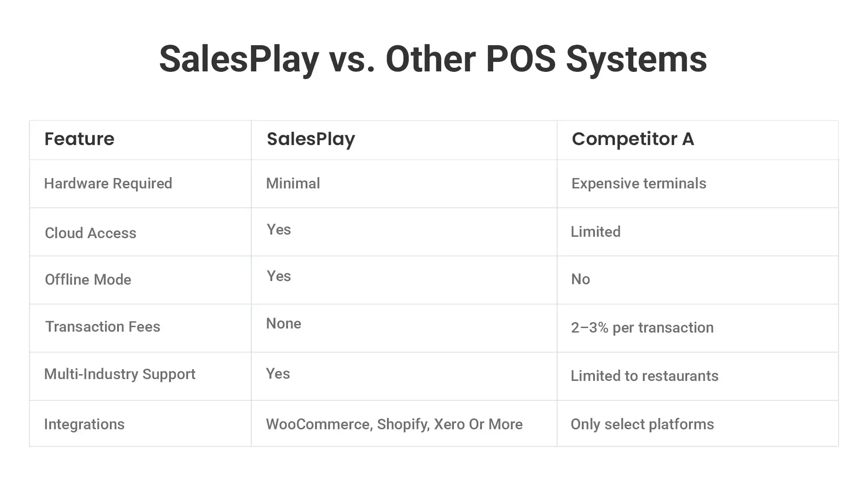Select the "Hardware Required" row label

108,183
